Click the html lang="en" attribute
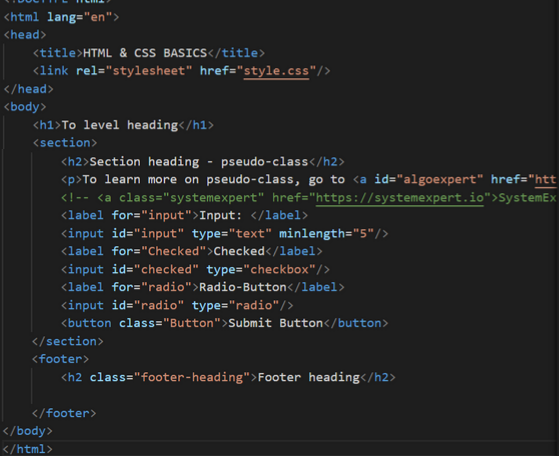 pos(80,17)
